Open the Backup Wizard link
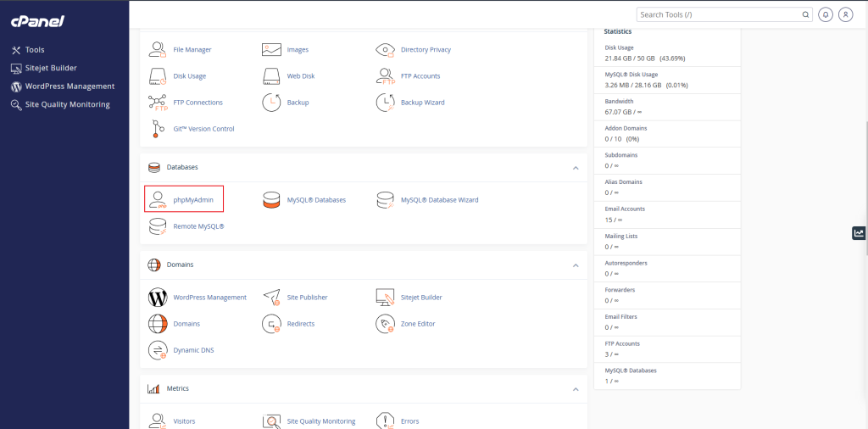This screenshot has height=429, width=868. click(x=422, y=103)
